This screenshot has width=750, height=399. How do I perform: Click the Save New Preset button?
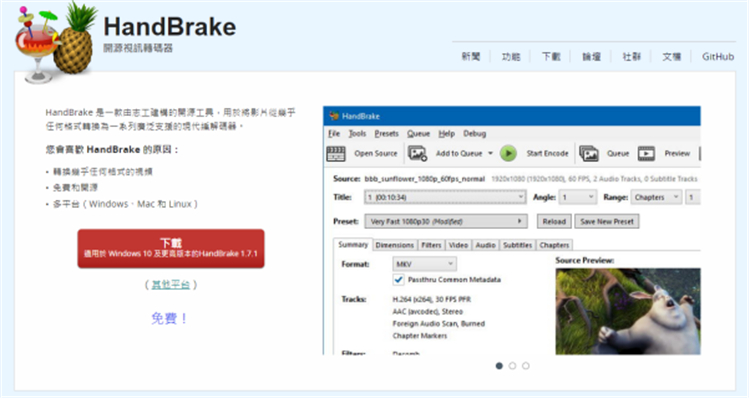(607, 222)
